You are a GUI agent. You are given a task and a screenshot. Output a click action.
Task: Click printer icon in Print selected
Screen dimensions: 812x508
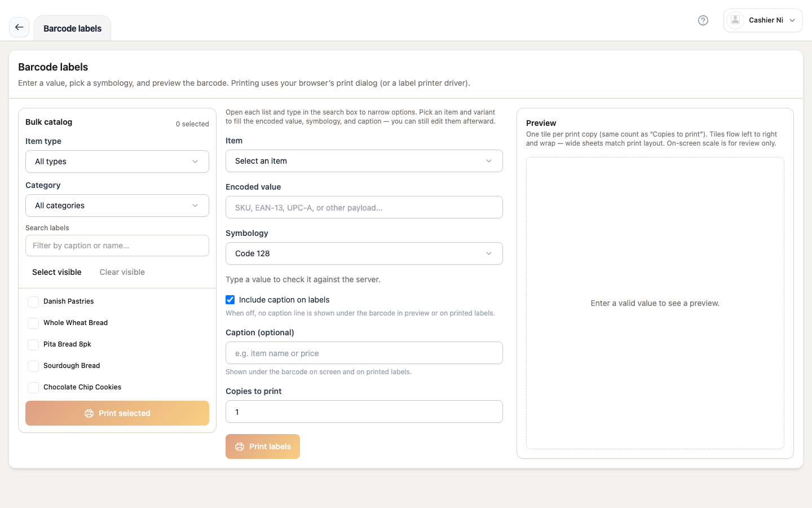[x=89, y=413]
